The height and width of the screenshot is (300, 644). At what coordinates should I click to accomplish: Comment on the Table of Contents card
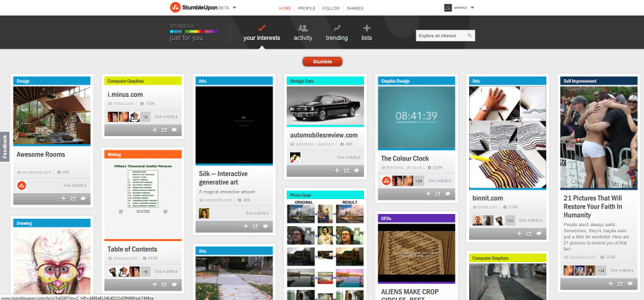point(174,285)
